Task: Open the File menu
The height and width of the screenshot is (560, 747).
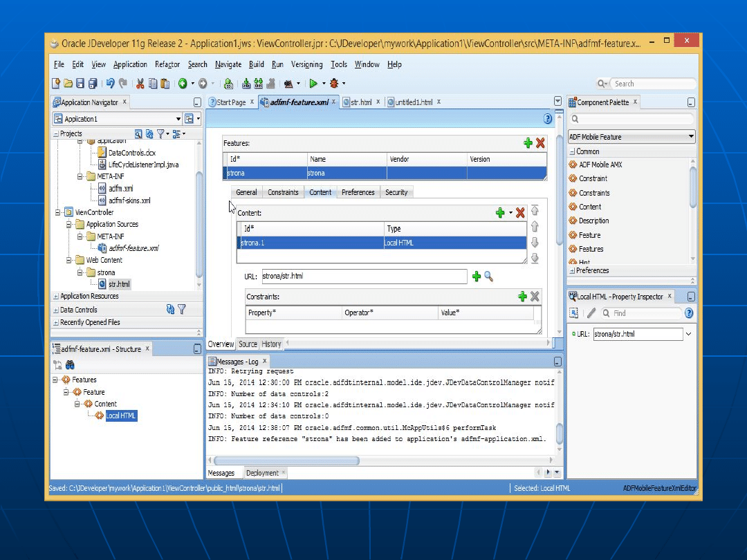Action: tap(59, 64)
